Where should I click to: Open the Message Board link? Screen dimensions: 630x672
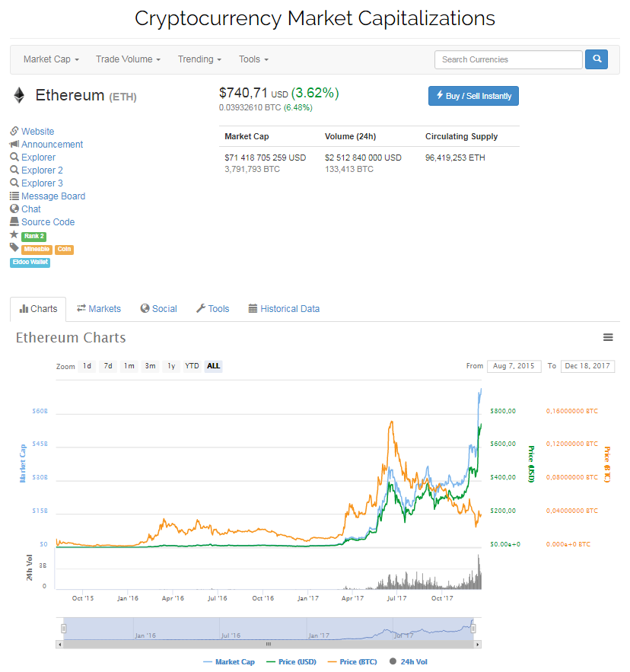[x=53, y=196]
